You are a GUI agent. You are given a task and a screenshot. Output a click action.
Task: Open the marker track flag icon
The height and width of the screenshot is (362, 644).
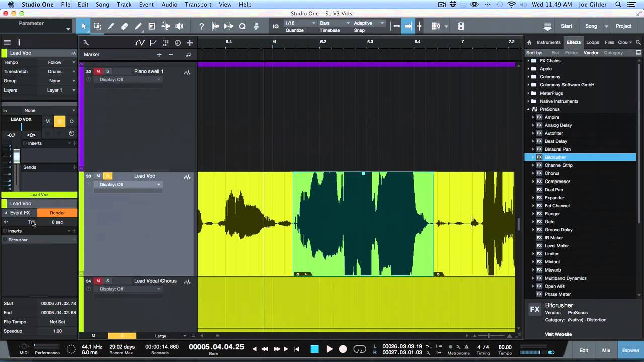(153, 43)
